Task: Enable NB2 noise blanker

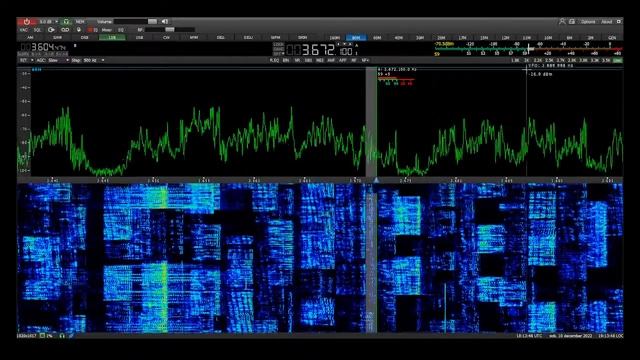Action: click(320, 60)
